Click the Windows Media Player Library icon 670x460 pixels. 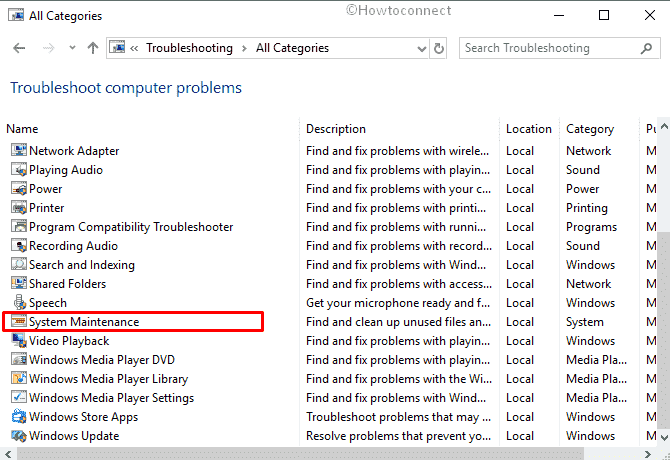(19, 378)
